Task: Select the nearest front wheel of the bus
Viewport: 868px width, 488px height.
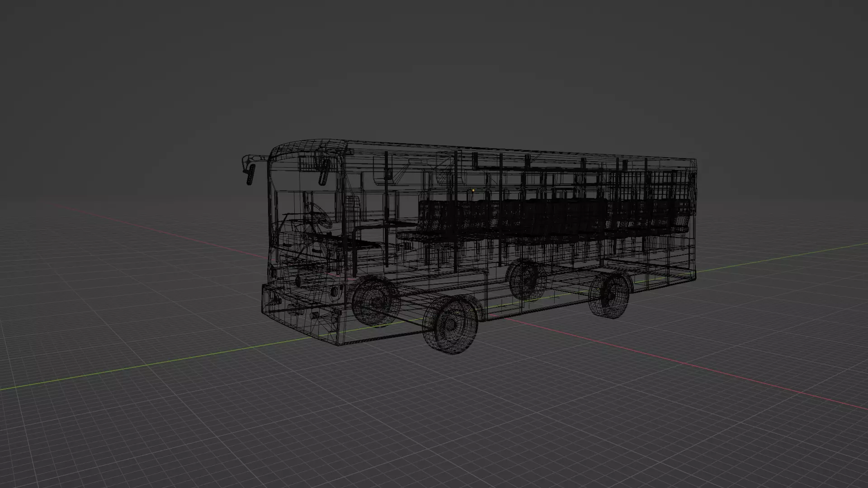Action: point(450,325)
